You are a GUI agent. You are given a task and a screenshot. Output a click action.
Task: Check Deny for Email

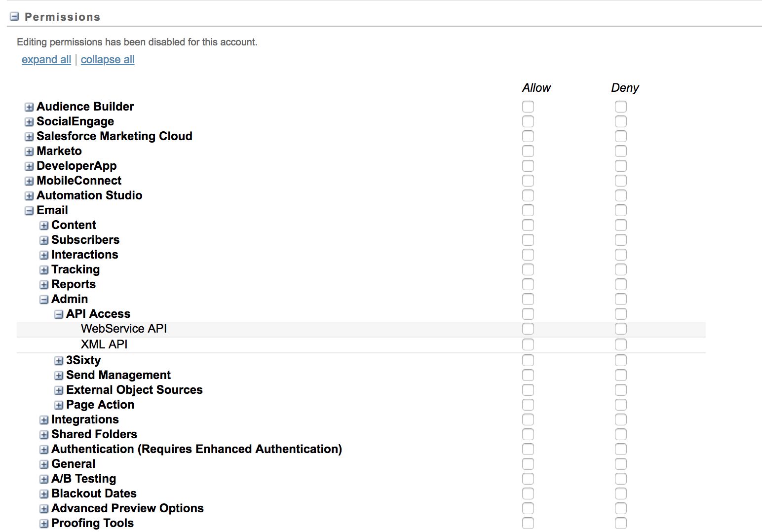coord(621,210)
